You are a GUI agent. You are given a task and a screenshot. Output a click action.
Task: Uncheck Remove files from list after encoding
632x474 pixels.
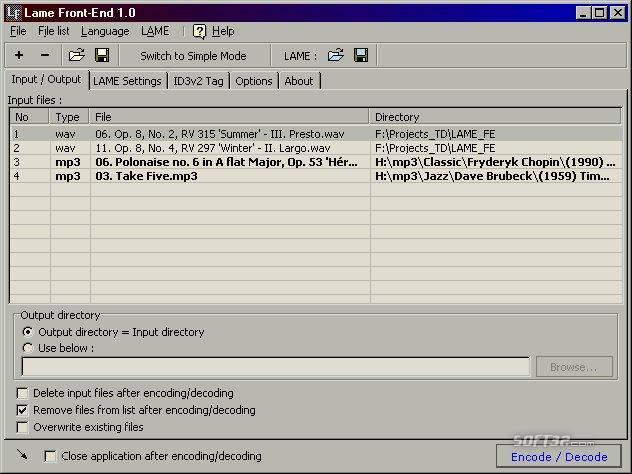23,410
